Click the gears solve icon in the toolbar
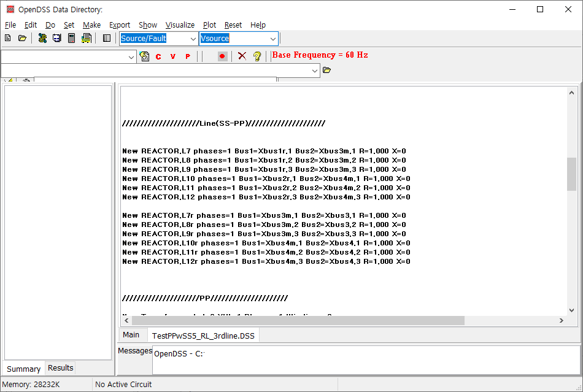 pos(42,38)
